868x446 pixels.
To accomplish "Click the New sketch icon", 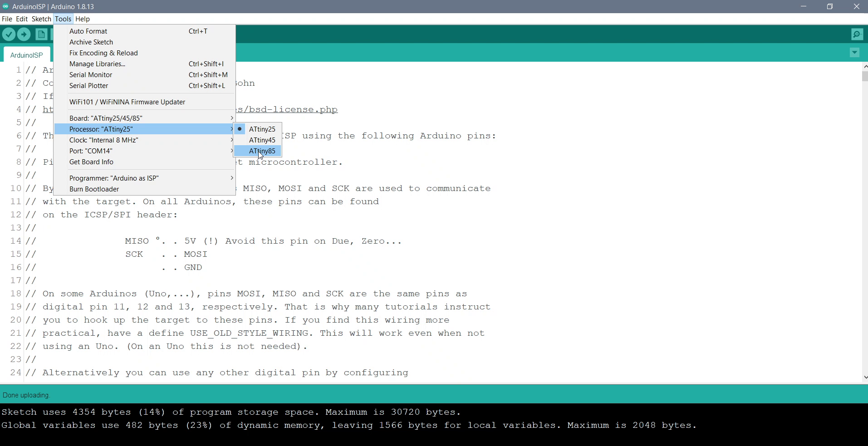I will [x=41, y=34].
